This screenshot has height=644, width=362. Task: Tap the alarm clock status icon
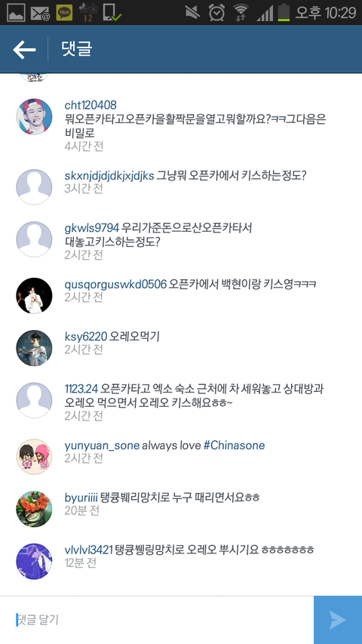click(x=216, y=12)
